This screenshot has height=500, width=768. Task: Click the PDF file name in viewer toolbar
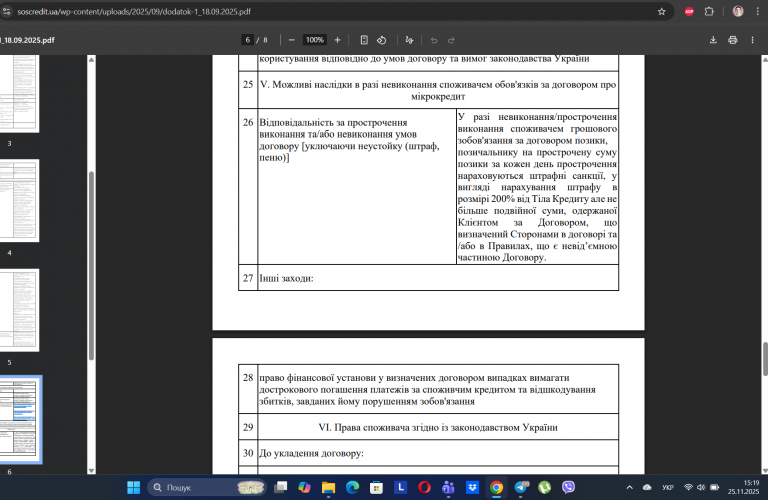[27, 40]
